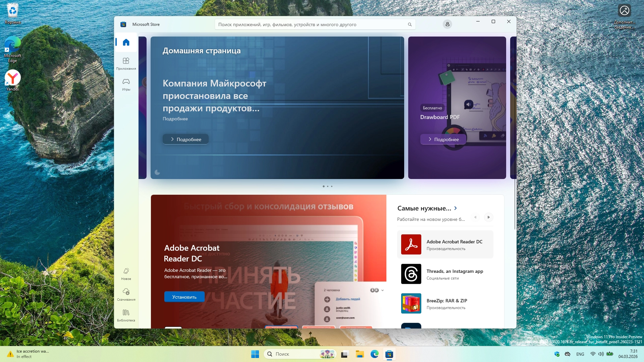Image resolution: width=644 pixels, height=362 pixels.
Task: Open the Игры section
Action: (x=126, y=84)
